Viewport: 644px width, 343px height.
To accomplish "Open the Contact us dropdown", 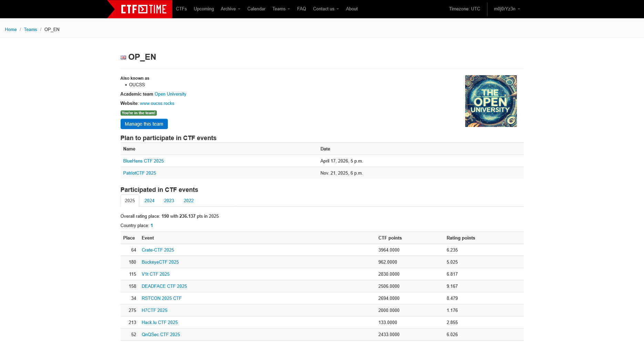I will point(326,9).
